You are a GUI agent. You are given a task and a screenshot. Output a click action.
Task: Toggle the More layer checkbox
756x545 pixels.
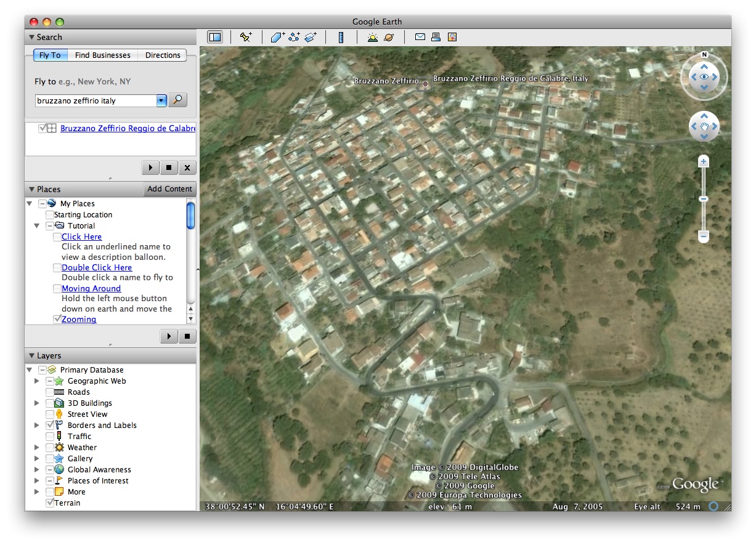(50, 492)
